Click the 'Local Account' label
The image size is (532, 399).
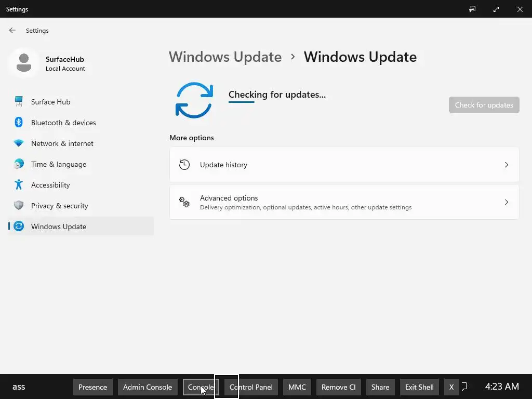pos(65,69)
